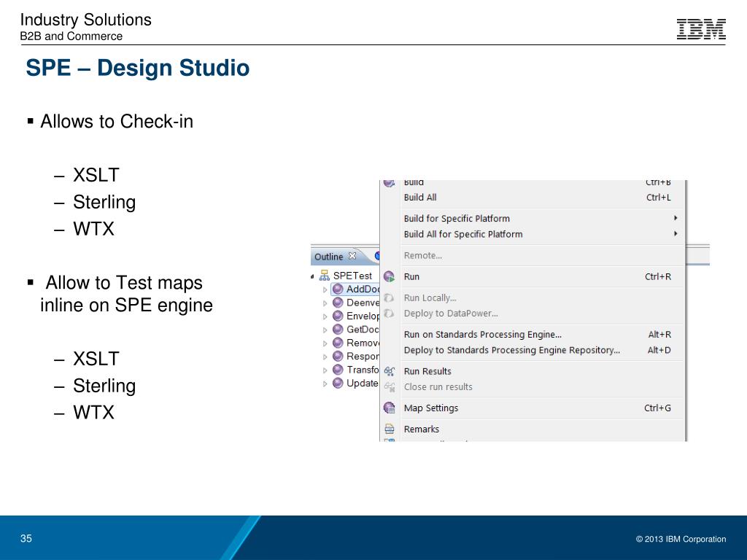The width and height of the screenshot is (747, 560).
Task: Choose Build All from the context menu
Action: click(x=533, y=198)
